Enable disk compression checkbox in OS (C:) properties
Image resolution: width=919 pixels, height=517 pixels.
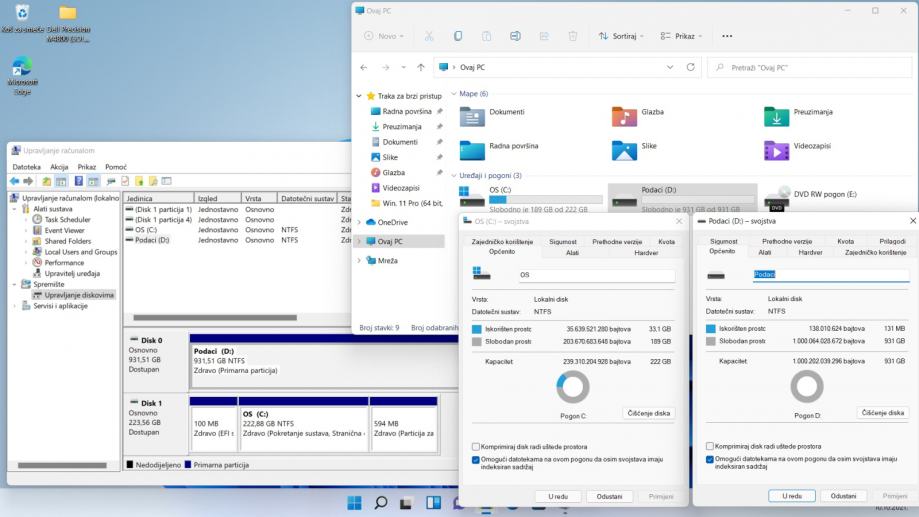[476, 446]
